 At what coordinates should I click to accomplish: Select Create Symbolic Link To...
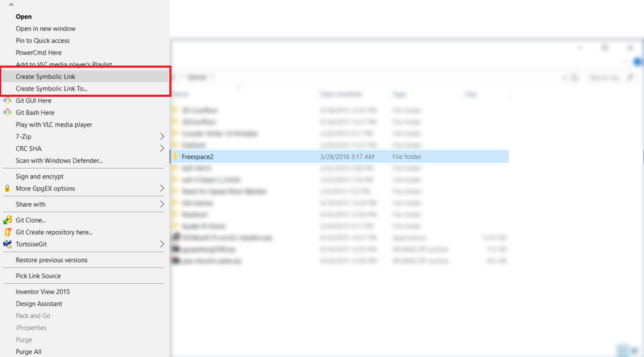coord(51,89)
